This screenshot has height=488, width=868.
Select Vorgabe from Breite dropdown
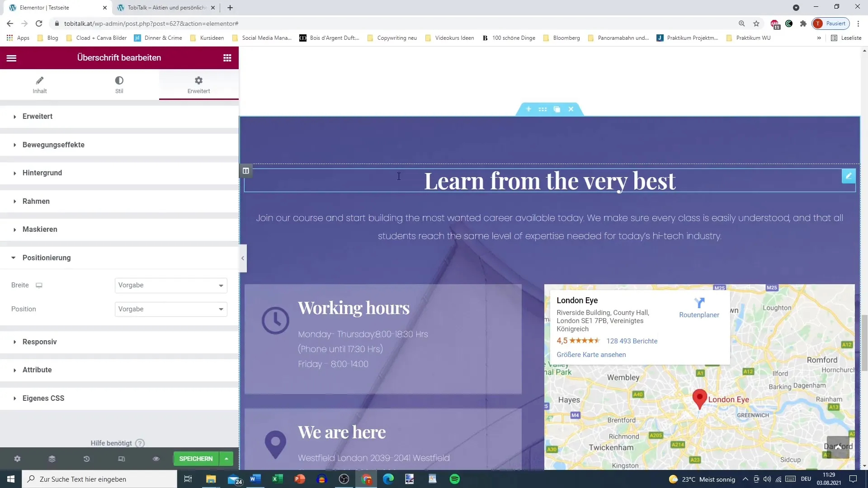pos(170,285)
